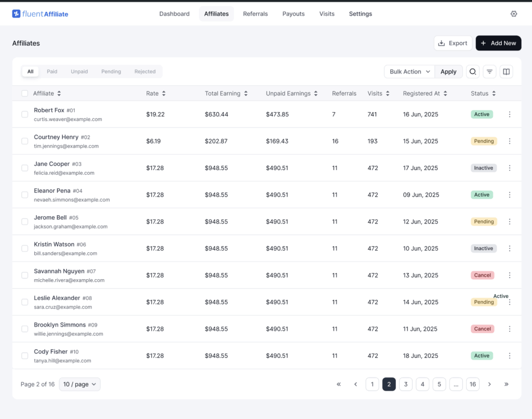Sort by the Affiliate column arrows
This screenshot has width=532, height=419.
[59, 94]
